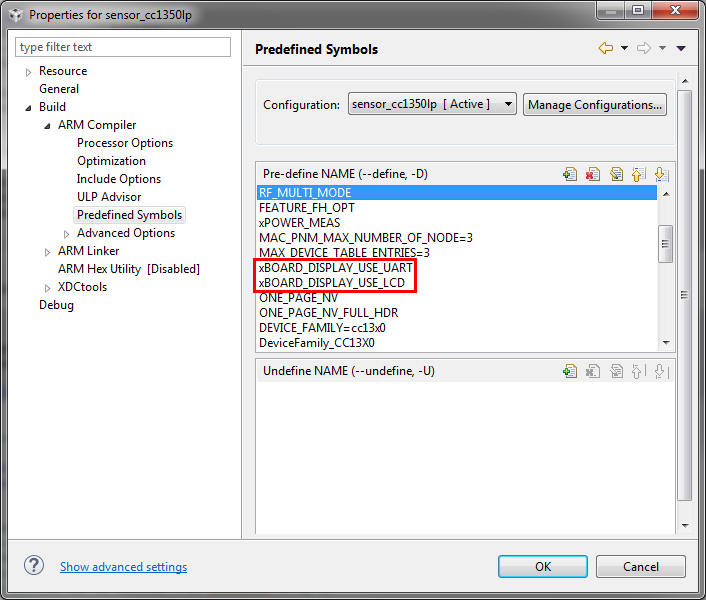706x600 pixels.
Task: Select xBOARD_DISPLAY_USE_LCD symbol
Action: coord(457,283)
